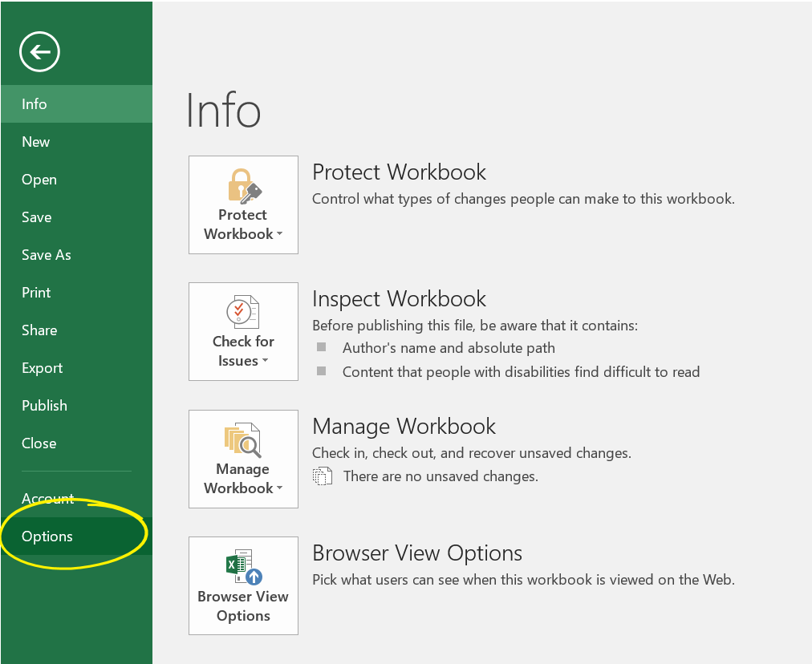
Task: Open Excel Options from sidebar
Action: coord(47,536)
